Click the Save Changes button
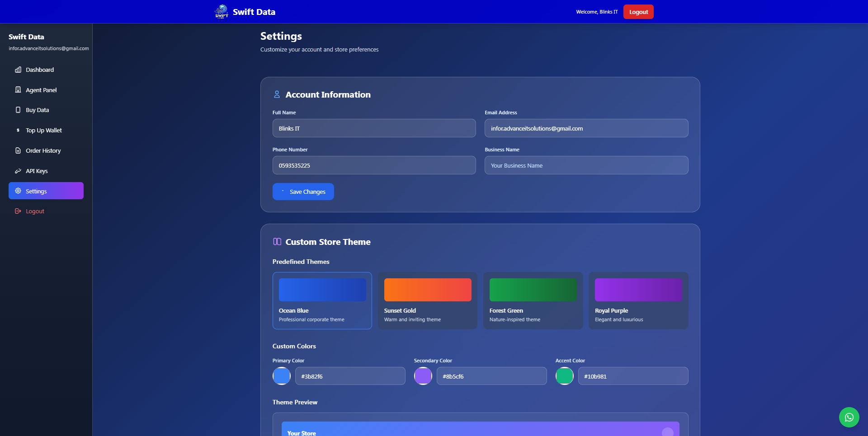 pos(303,192)
